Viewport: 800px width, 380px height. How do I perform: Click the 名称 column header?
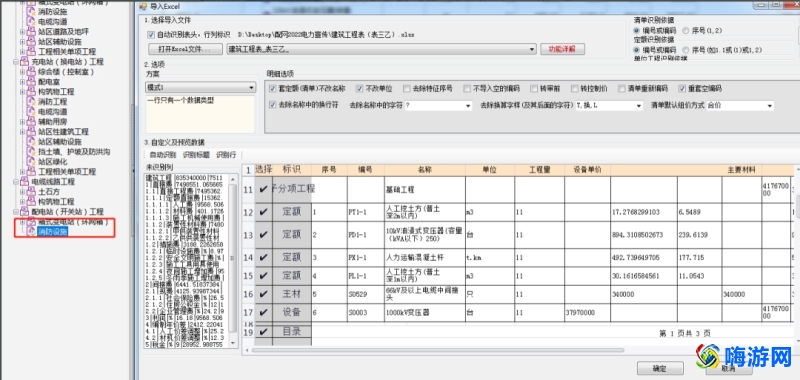coord(424,170)
